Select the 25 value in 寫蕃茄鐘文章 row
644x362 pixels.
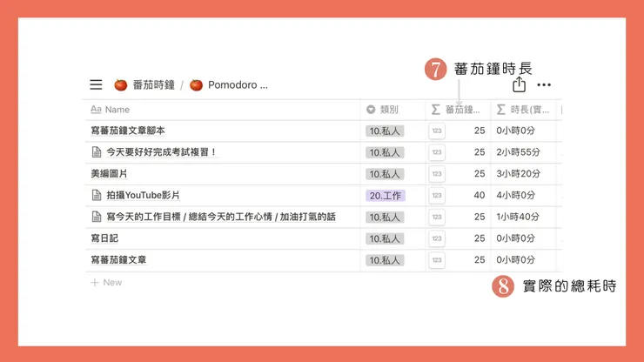[x=480, y=259]
